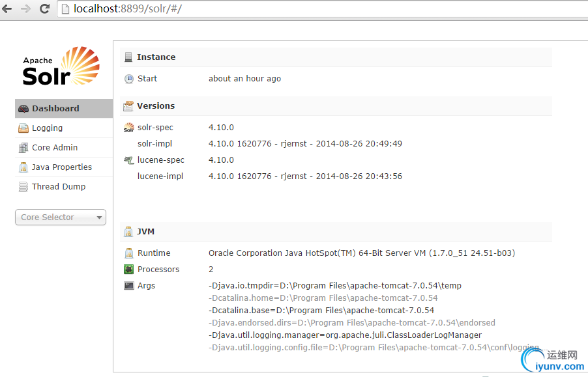Click the Apache Solr logo

point(61,66)
